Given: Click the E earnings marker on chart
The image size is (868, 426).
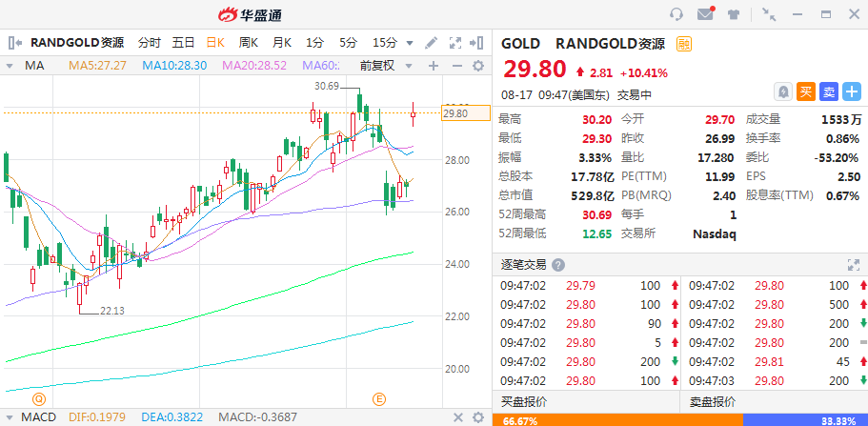Looking at the screenshot, I should tap(379, 399).
